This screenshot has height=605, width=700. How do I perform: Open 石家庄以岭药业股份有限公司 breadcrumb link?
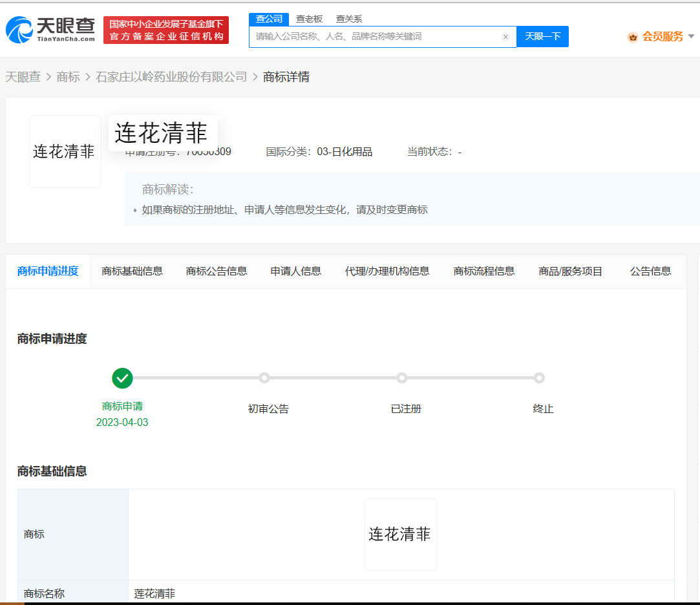pyautogui.click(x=171, y=77)
